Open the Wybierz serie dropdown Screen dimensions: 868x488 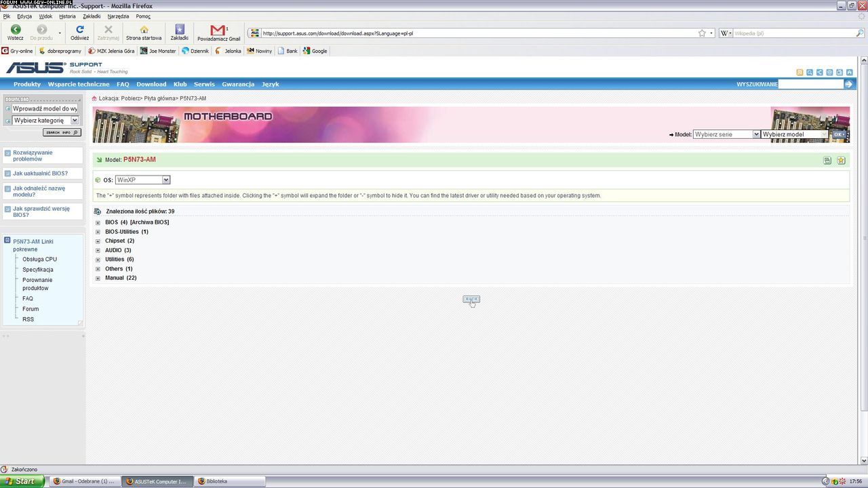pyautogui.click(x=726, y=134)
